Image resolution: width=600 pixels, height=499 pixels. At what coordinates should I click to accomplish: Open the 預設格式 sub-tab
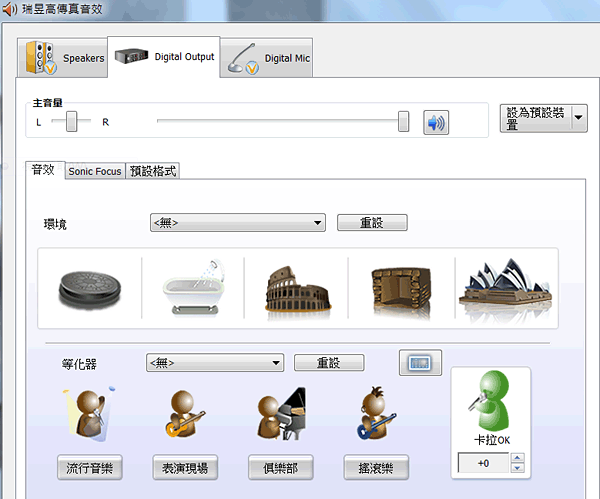tap(153, 171)
